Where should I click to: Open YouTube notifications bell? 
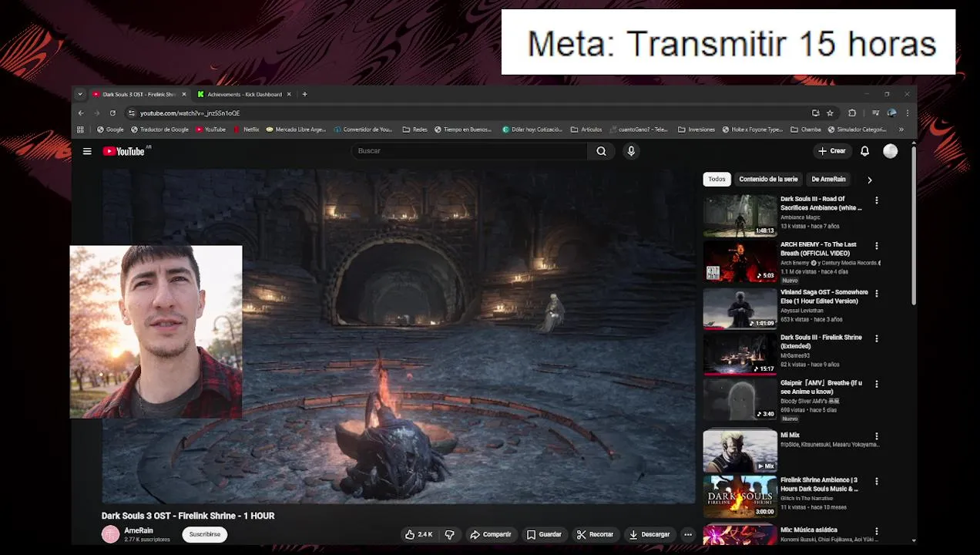(864, 151)
